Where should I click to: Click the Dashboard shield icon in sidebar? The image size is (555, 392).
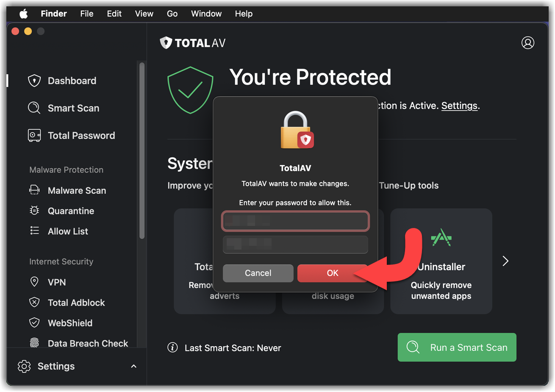(x=34, y=81)
